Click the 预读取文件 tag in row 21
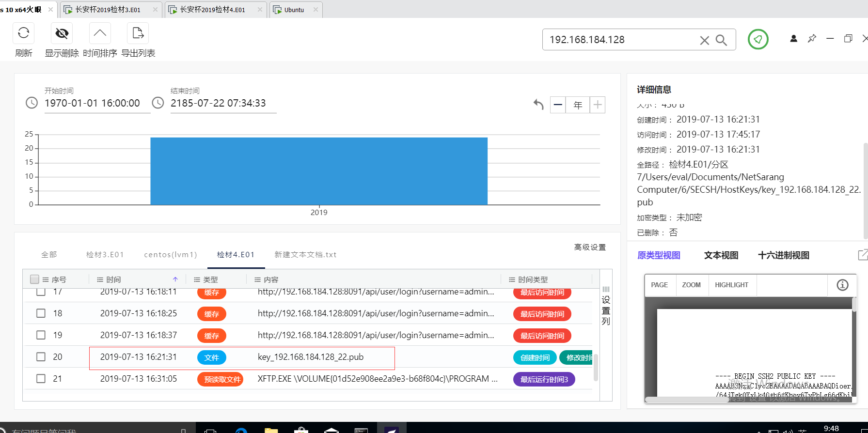Screen dimensions: 868x433 tap(220, 379)
